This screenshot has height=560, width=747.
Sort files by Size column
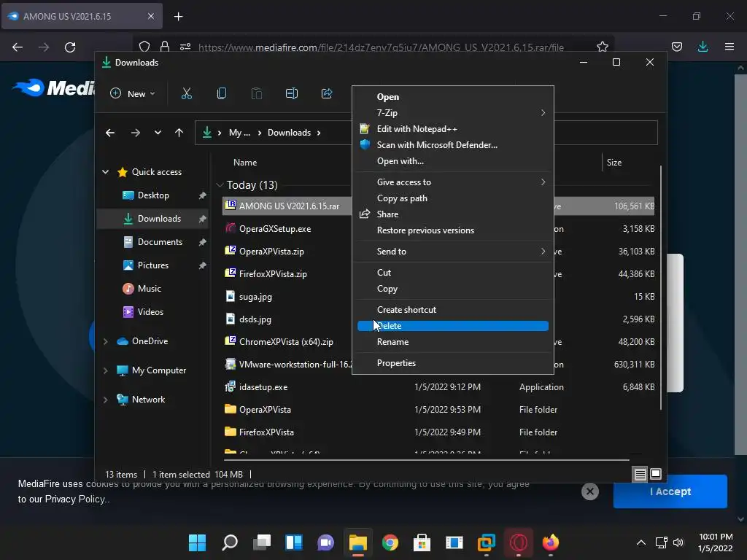[x=614, y=163]
